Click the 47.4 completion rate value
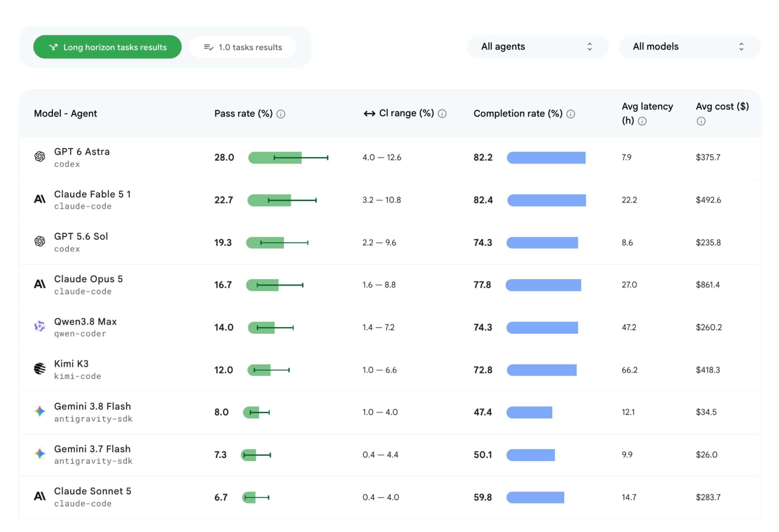Viewport: 779px width, 532px height. click(483, 412)
